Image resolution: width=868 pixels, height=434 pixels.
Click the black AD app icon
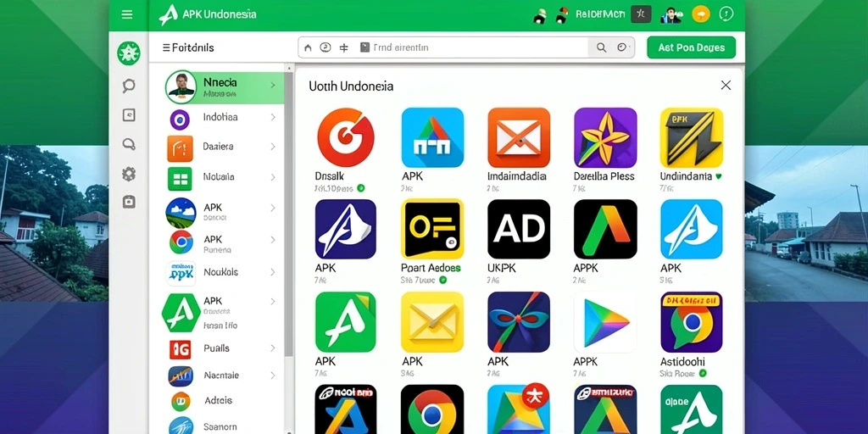point(519,229)
